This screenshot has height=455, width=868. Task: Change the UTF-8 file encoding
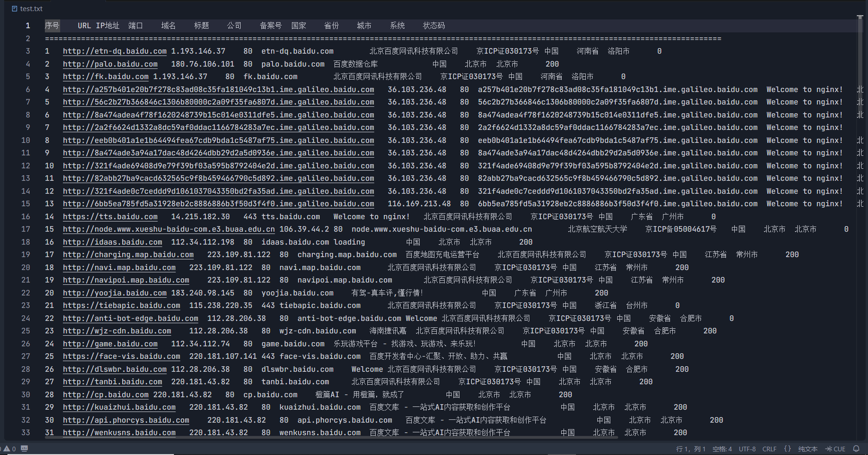coord(747,449)
